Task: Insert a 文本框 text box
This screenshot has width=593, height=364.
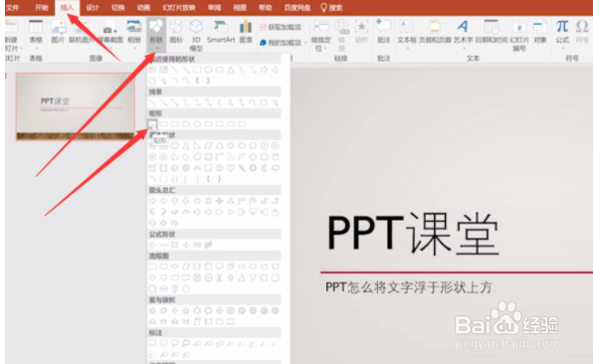Action: (x=407, y=34)
